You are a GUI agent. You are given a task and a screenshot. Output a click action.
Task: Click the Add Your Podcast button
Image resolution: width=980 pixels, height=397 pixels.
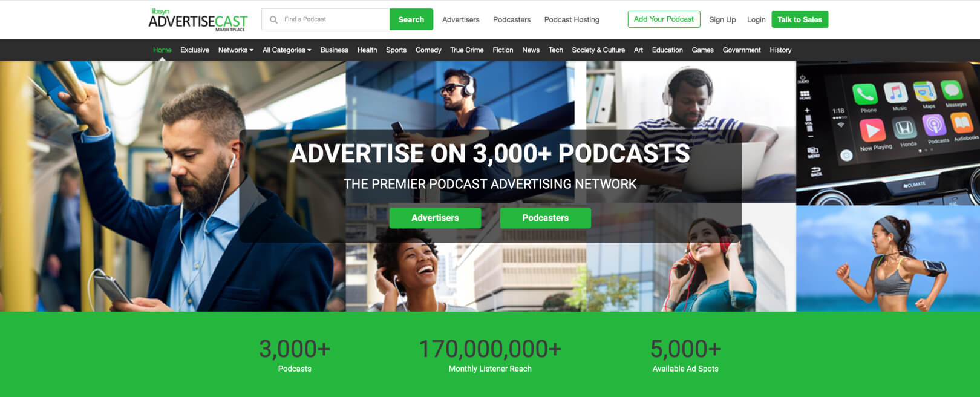pyautogui.click(x=664, y=19)
